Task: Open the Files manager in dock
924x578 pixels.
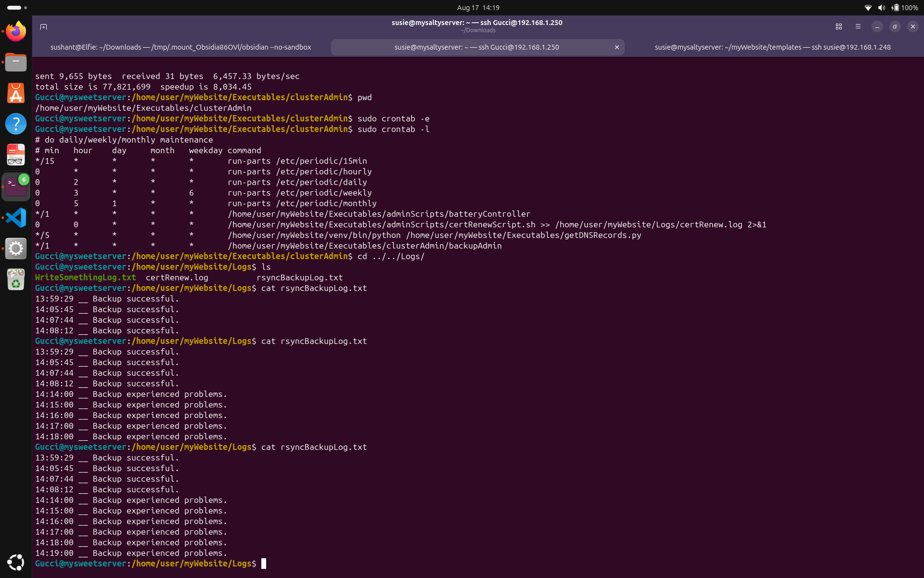Action: pyautogui.click(x=16, y=62)
